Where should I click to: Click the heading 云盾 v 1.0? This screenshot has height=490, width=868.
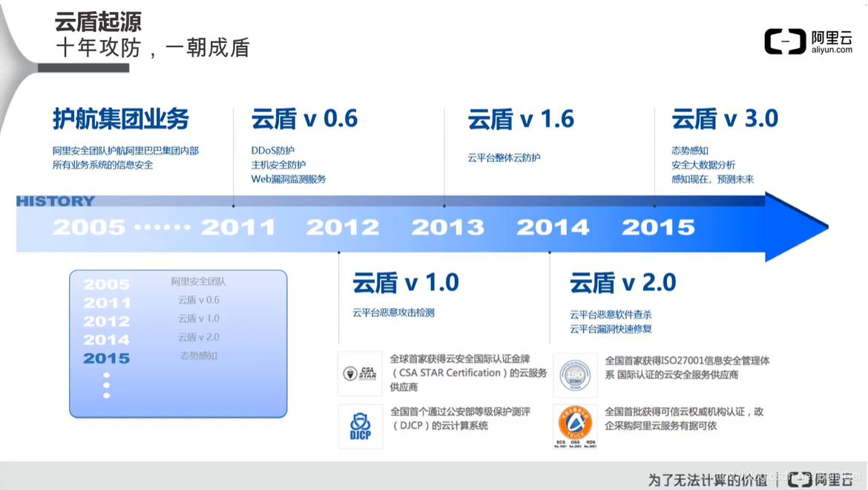coord(406,282)
